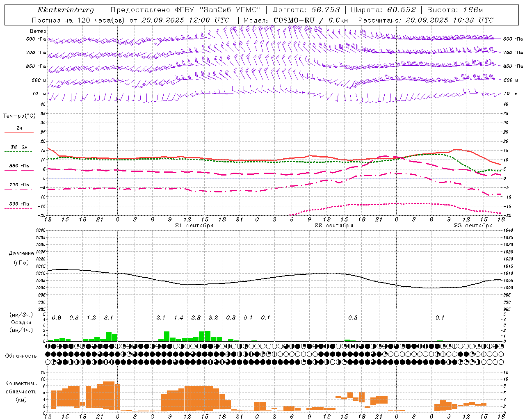Click the 'Конвективн.' convective cloud label
Viewport: 525px width, 420px height.
tap(21, 383)
